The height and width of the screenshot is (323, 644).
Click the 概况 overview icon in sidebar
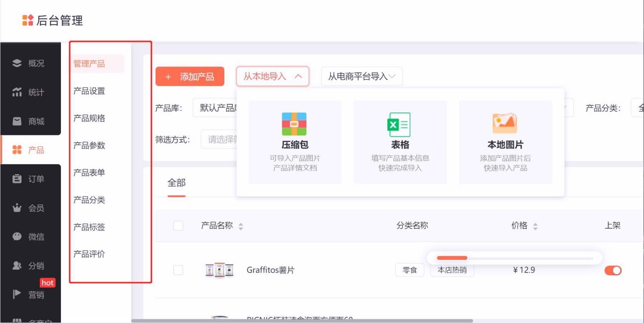pos(17,63)
